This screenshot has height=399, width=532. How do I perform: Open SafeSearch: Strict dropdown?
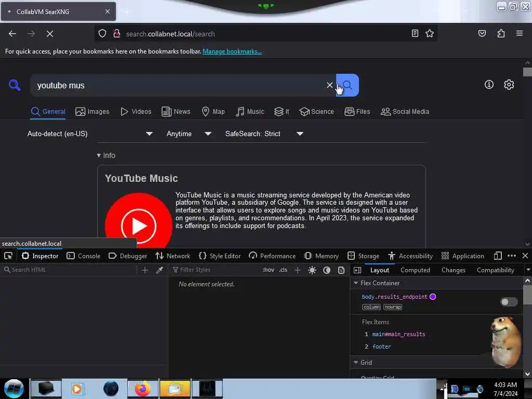click(264, 134)
